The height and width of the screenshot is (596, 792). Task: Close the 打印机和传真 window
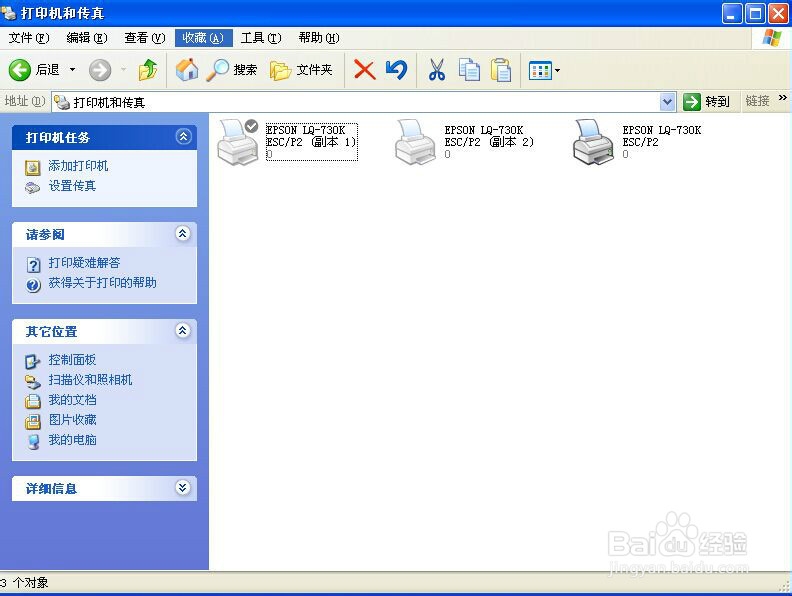coord(778,14)
